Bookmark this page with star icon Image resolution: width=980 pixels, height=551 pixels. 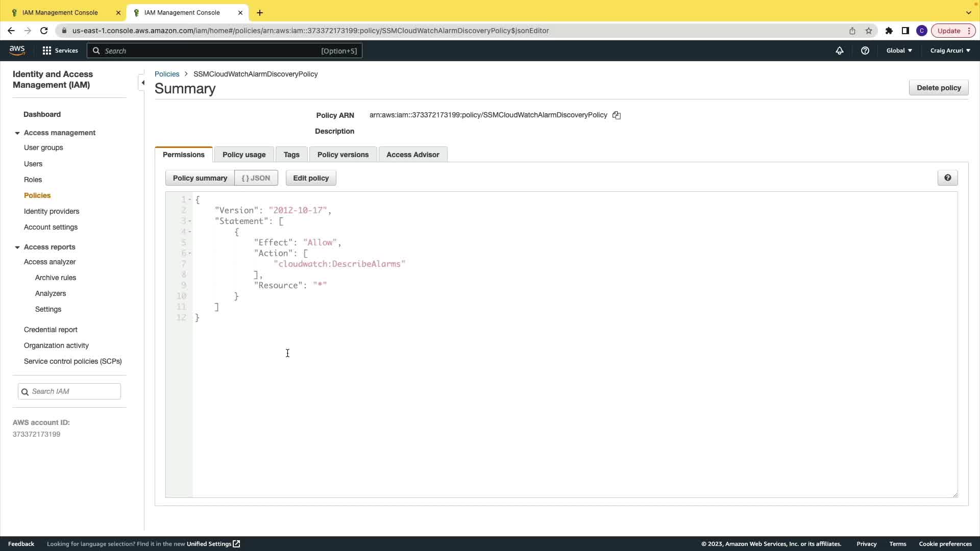(869, 31)
